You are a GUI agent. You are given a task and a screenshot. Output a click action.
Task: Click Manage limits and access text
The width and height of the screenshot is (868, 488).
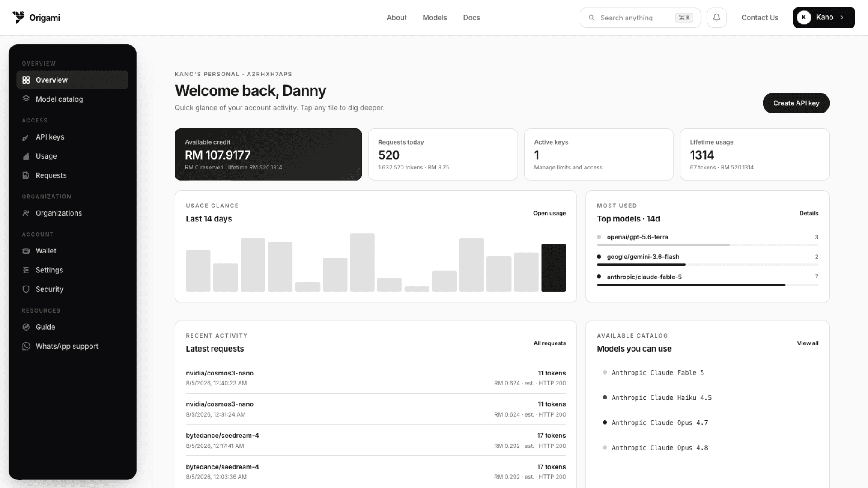pos(568,168)
